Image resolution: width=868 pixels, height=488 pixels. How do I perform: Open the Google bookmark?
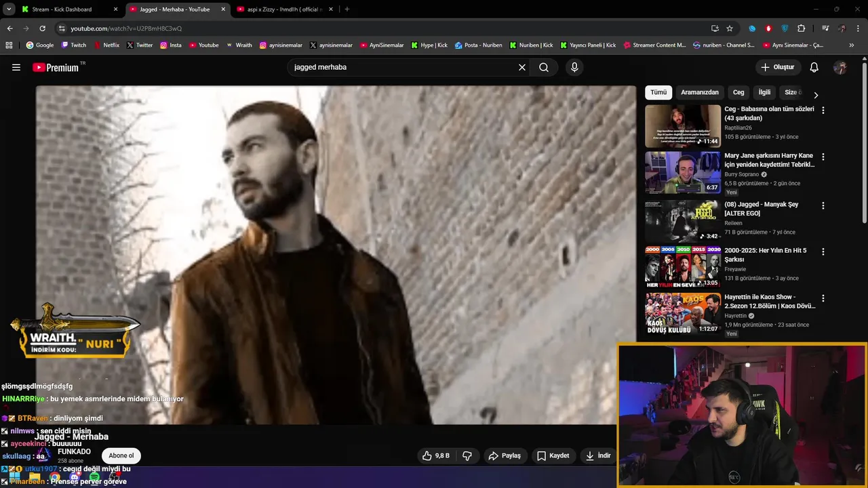[40, 45]
